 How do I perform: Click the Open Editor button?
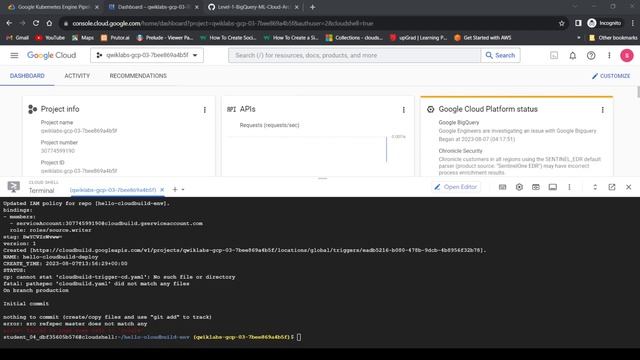coord(456,187)
